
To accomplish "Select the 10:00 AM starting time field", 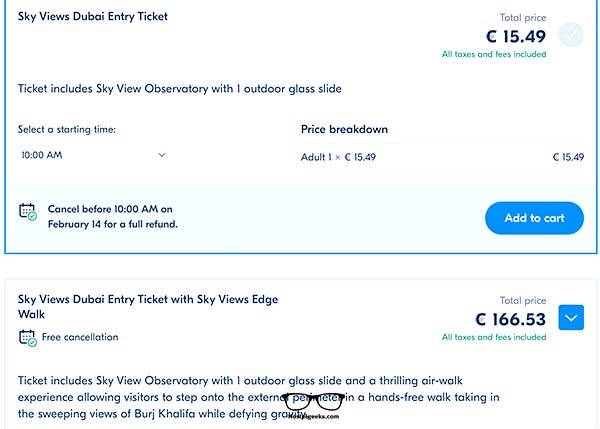I will click(x=93, y=155).
